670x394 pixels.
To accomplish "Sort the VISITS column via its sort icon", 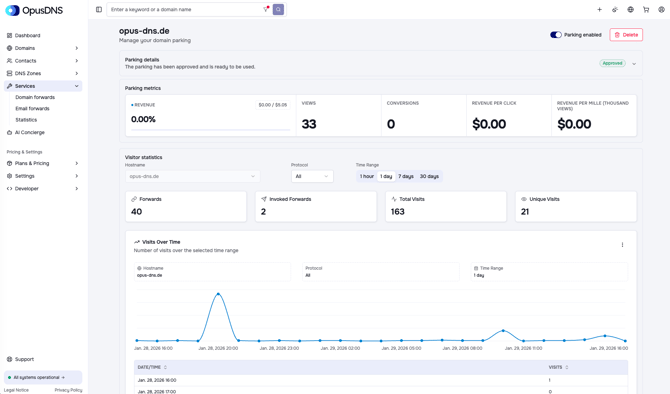I will [567, 368].
